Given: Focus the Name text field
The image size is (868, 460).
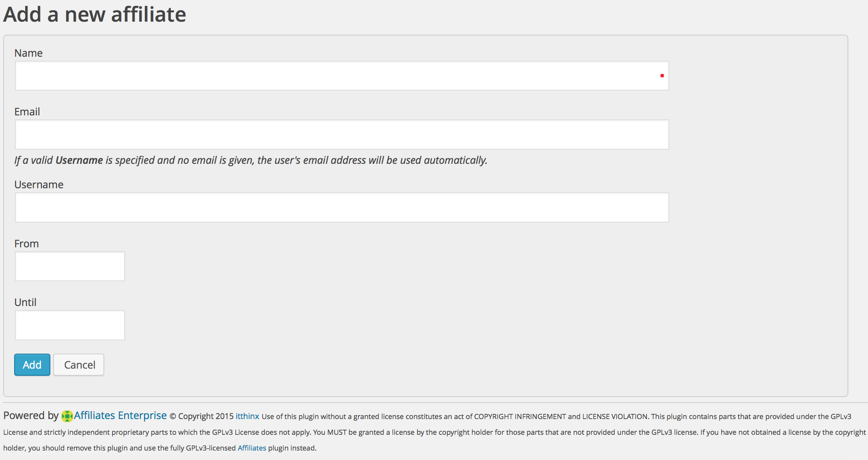Looking at the screenshot, I should [342, 76].
